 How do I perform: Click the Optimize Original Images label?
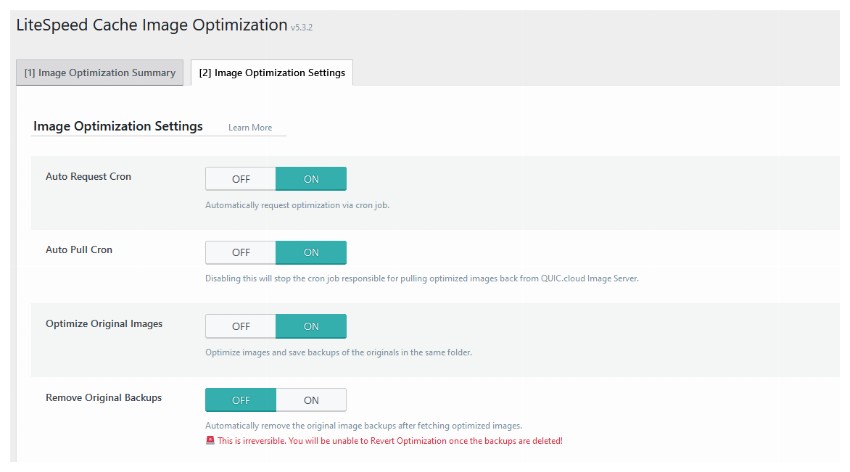[x=104, y=324]
